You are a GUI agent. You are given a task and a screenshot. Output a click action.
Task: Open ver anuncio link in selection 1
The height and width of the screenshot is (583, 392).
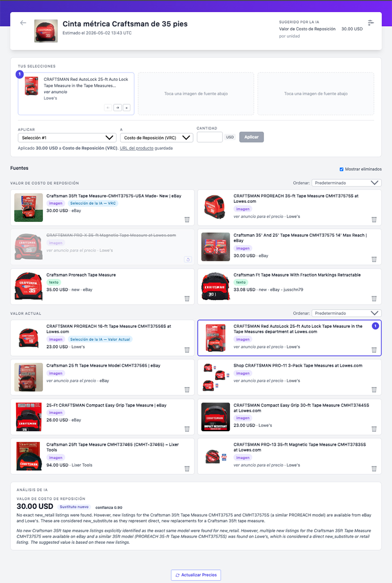point(55,92)
